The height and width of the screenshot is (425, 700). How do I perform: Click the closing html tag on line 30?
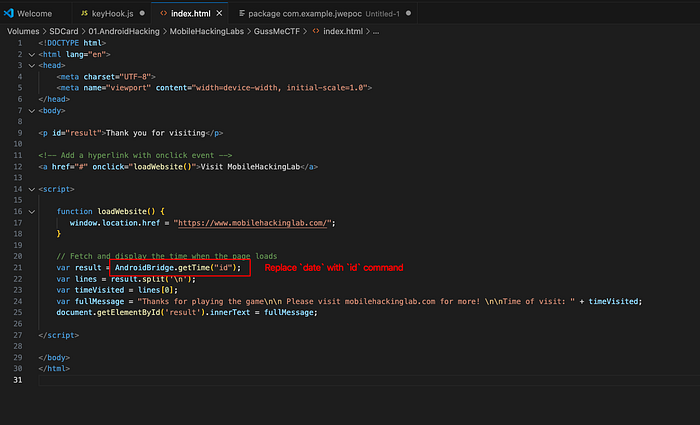tap(54, 369)
